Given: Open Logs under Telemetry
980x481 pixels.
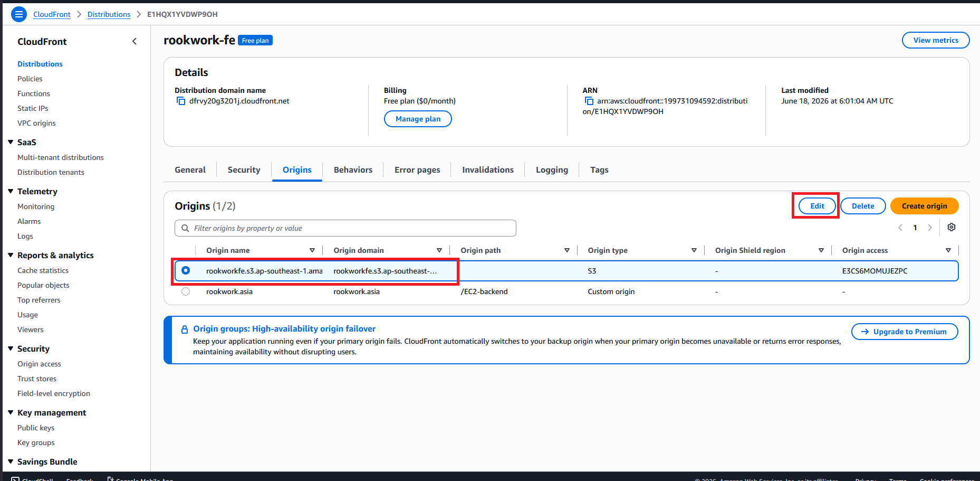Looking at the screenshot, I should [x=25, y=236].
